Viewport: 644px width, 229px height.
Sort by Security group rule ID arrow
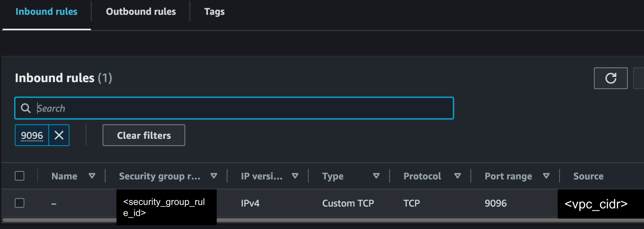214,176
